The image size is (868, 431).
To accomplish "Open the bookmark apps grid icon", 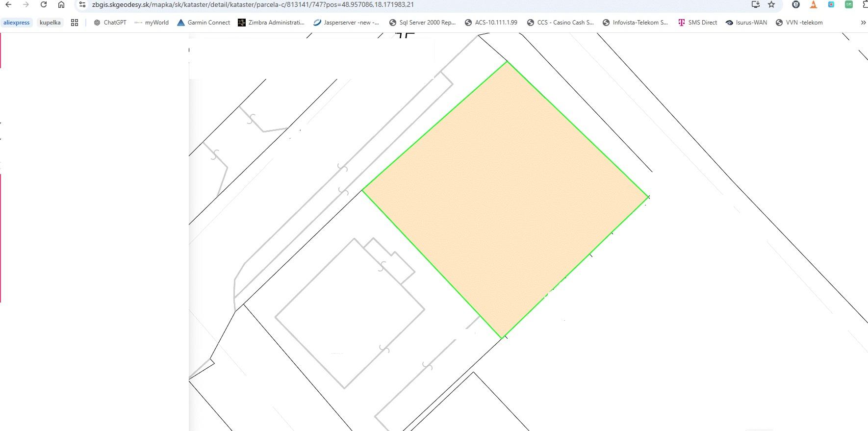I will click(x=75, y=23).
